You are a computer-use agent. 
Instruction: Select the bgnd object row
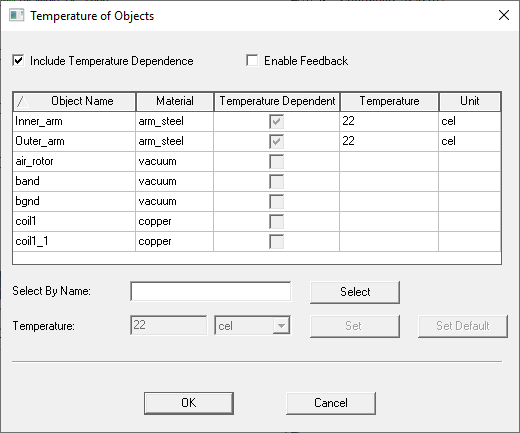[257, 202]
